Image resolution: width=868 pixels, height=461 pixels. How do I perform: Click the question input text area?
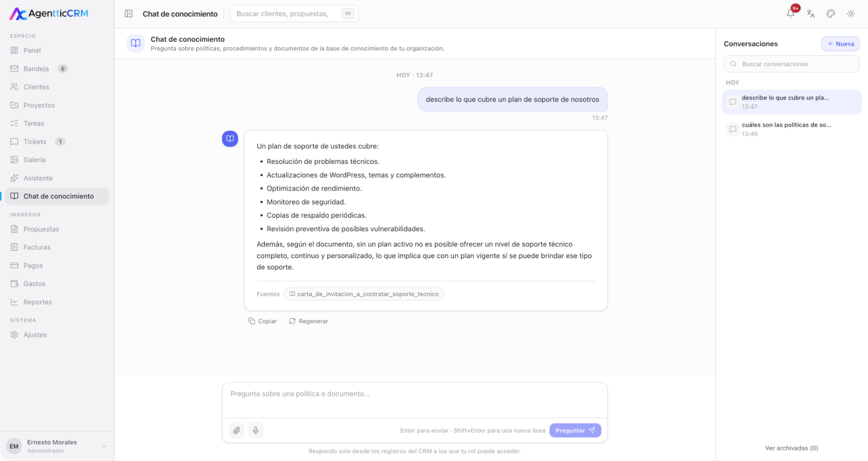point(414,400)
